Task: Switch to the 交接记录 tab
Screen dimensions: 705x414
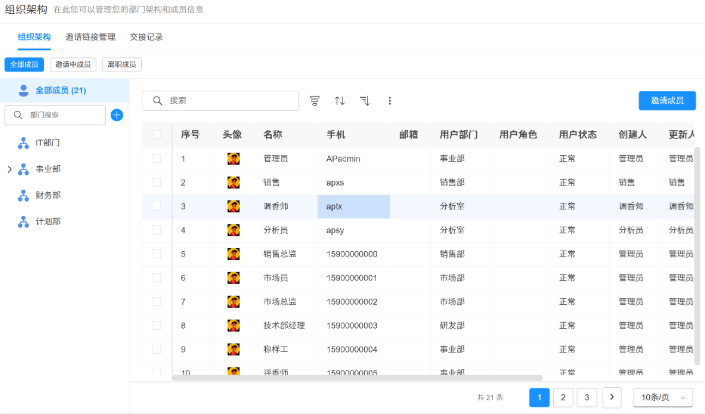Action: click(146, 37)
